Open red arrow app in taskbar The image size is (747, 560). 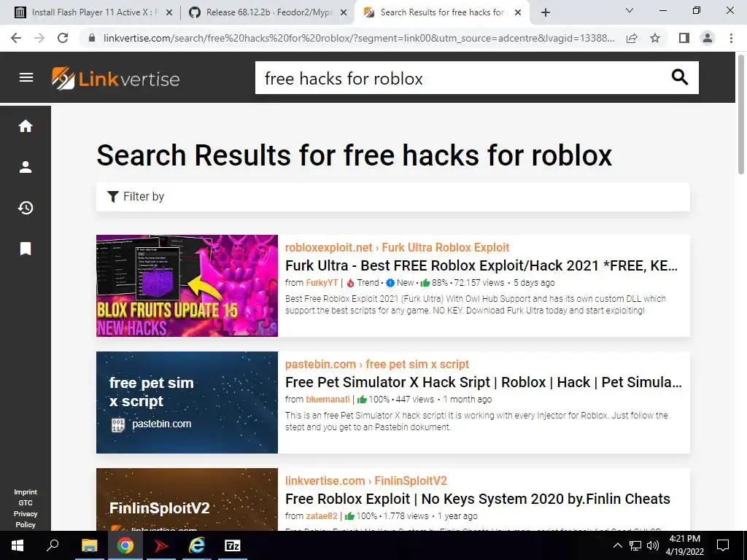(160, 545)
